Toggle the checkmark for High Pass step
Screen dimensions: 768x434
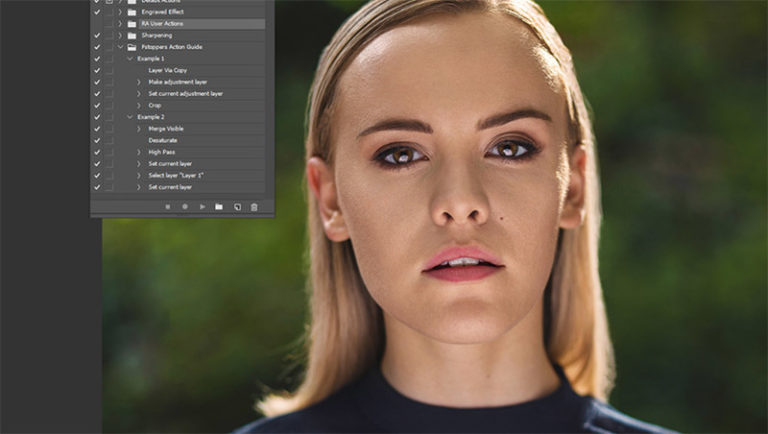(x=97, y=152)
